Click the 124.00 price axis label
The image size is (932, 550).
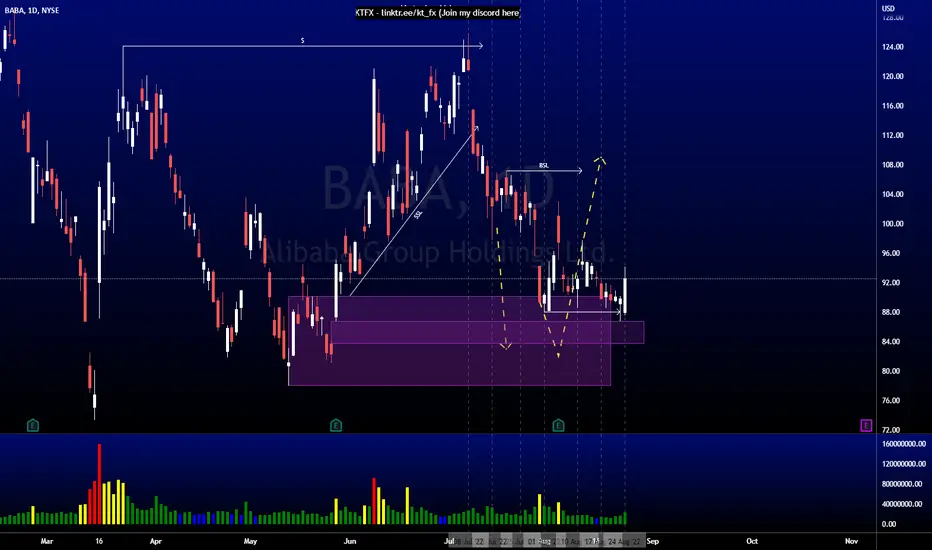893,47
